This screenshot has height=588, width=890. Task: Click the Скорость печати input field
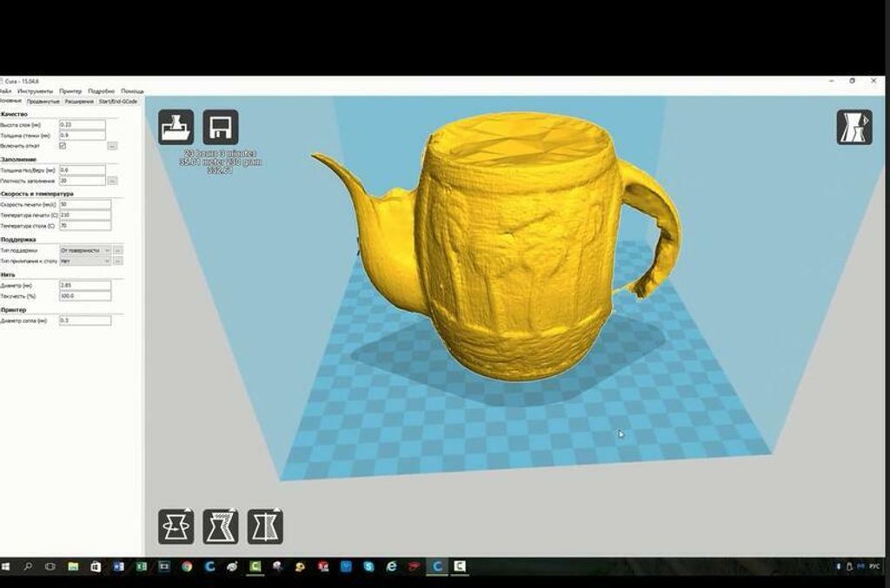click(85, 204)
